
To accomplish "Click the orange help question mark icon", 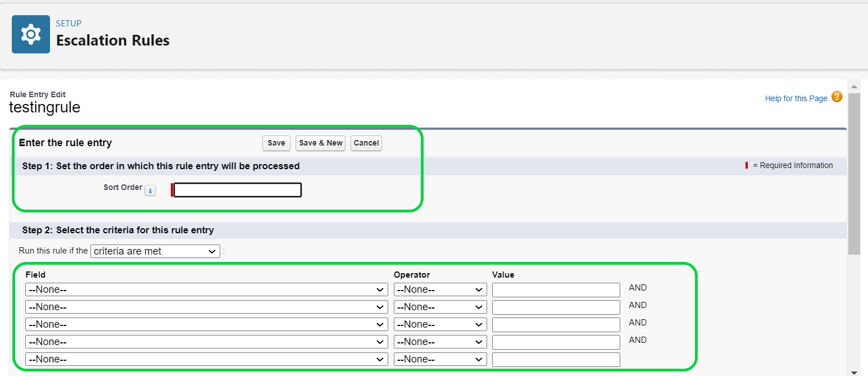I will 837,97.
